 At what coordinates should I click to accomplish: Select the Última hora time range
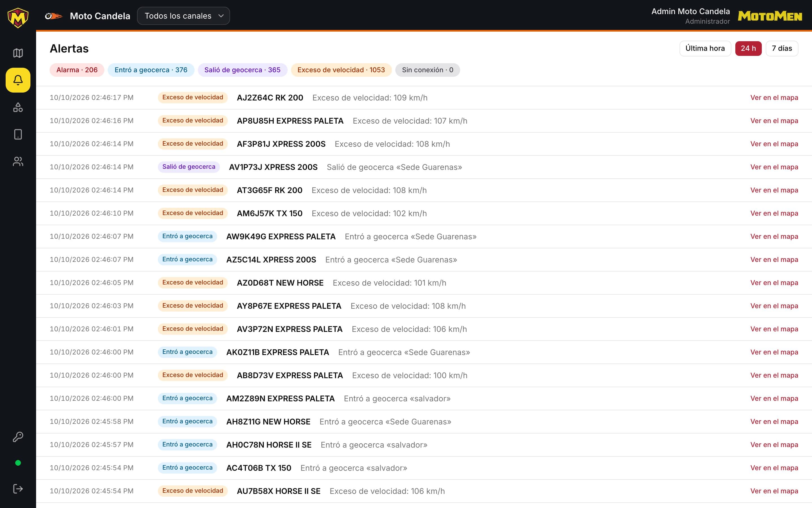[705, 48]
